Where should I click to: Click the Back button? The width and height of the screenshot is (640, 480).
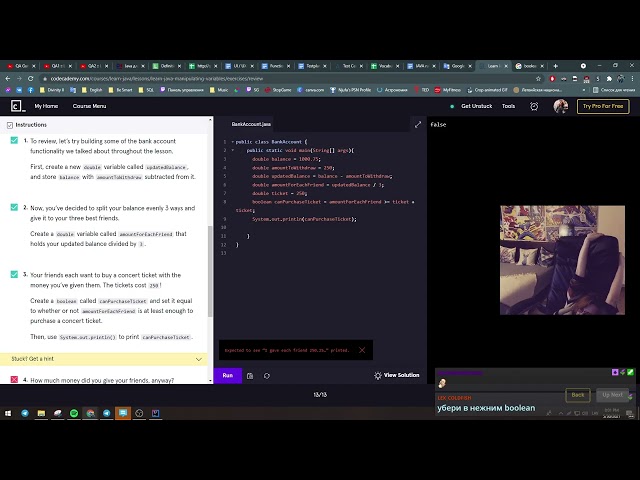578,395
